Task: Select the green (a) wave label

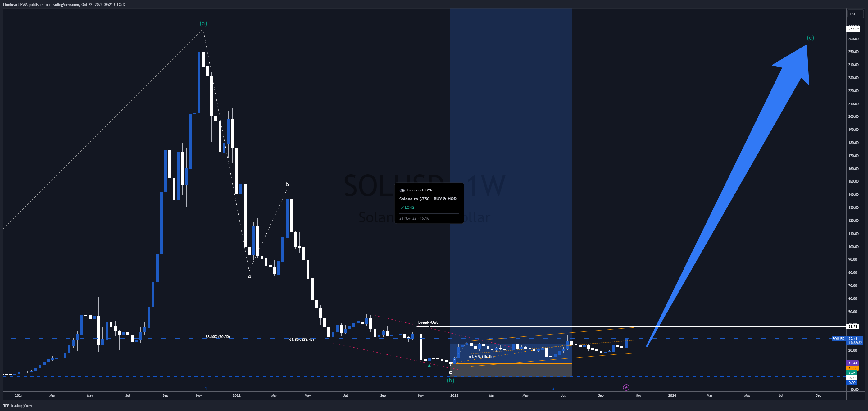Action: tap(203, 23)
